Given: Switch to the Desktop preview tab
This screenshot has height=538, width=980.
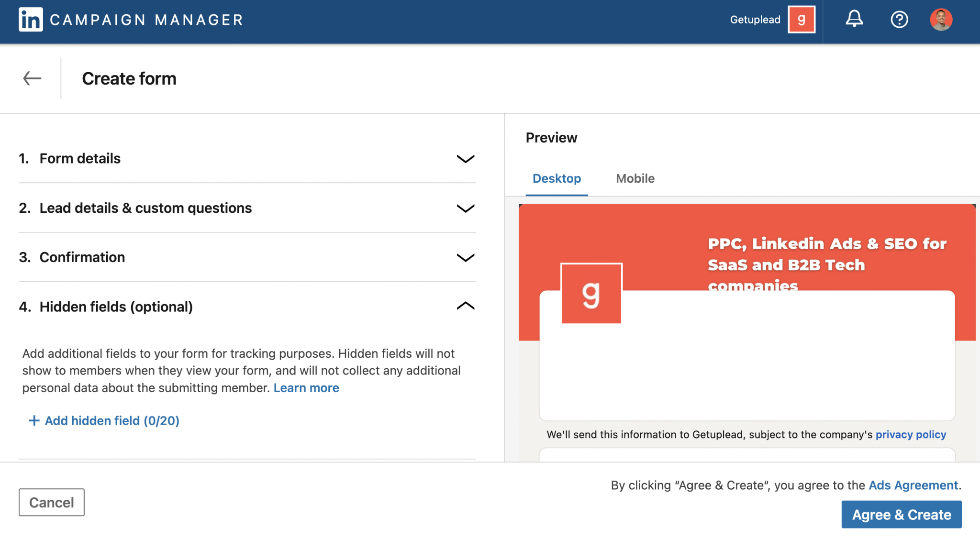Looking at the screenshot, I should (x=557, y=178).
